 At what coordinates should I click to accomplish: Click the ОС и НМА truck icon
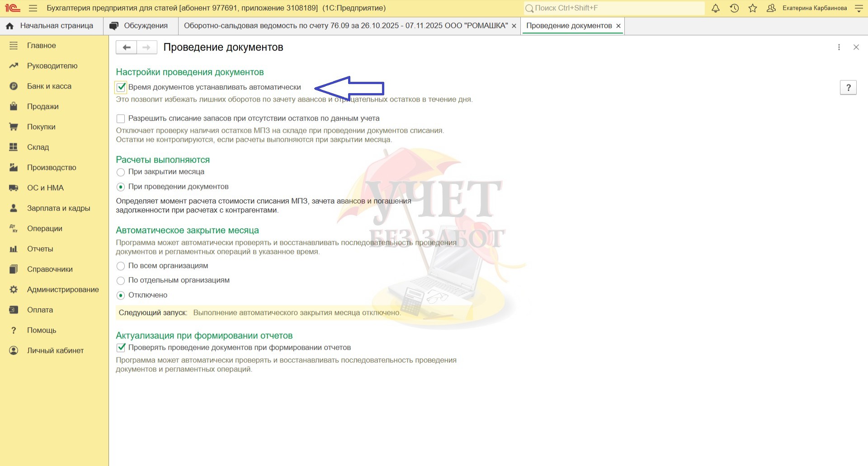pyautogui.click(x=14, y=188)
